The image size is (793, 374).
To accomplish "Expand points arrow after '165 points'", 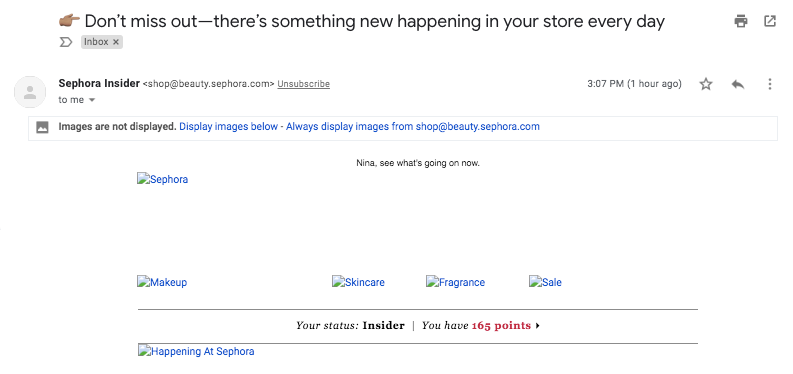I will point(538,326).
